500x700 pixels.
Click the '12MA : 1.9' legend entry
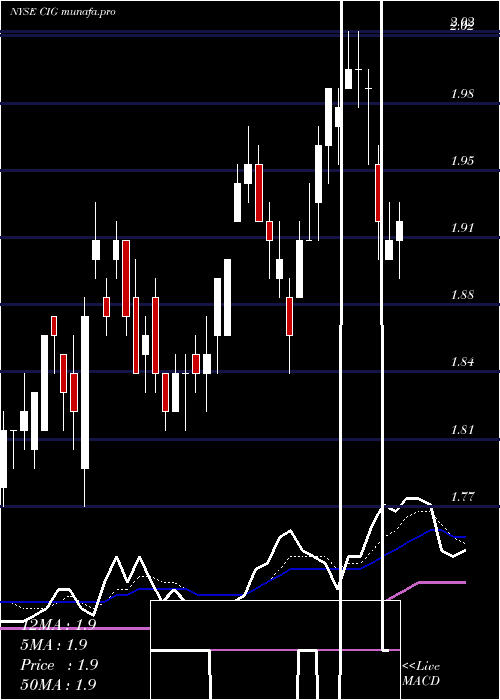pos(58,625)
